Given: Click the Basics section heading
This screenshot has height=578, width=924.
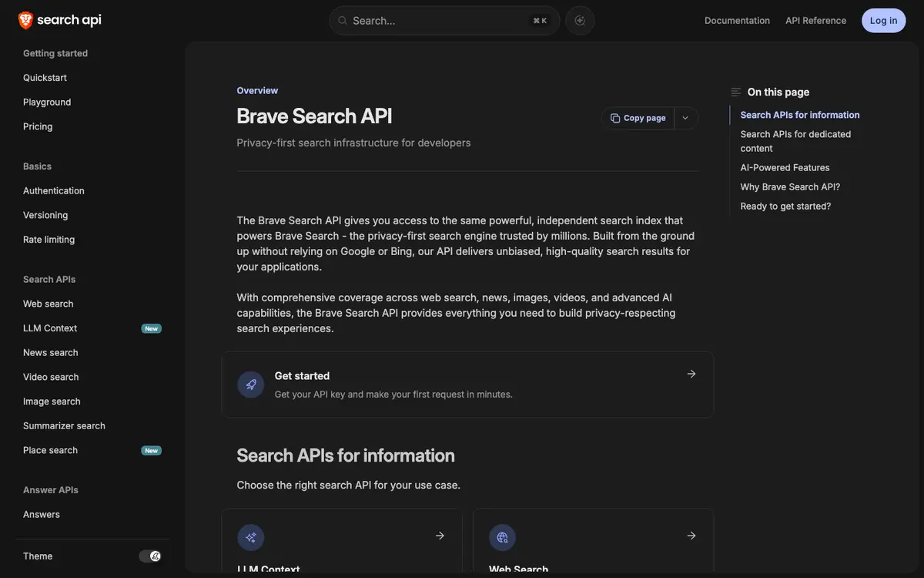Looking at the screenshot, I should tap(37, 166).
